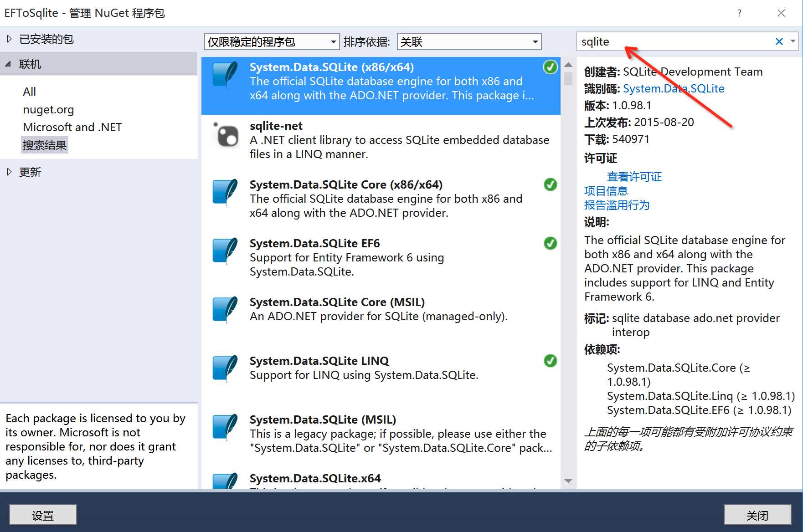Click installed checkmark on System.Data.SQLite EF6
This screenshot has height=532, width=803.
[551, 243]
